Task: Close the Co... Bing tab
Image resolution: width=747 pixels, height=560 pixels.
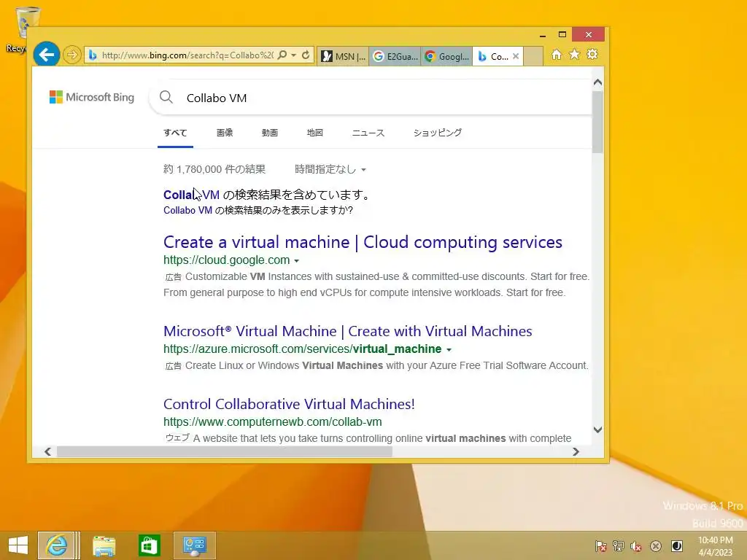Action: pyautogui.click(x=516, y=56)
